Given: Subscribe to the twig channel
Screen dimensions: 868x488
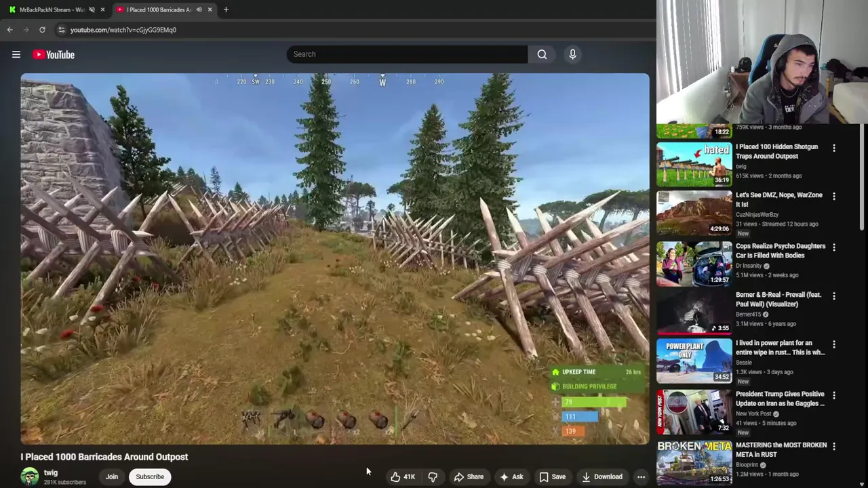Looking at the screenshot, I should click(150, 476).
